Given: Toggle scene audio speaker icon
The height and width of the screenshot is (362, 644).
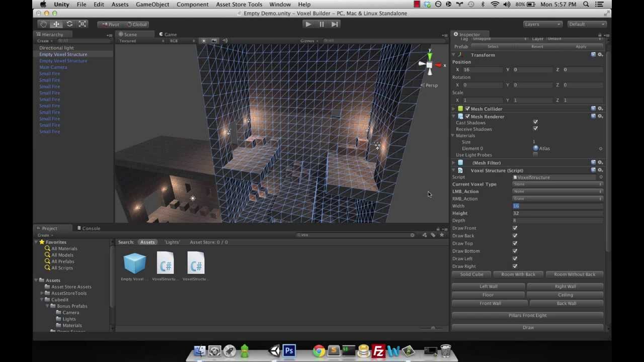Looking at the screenshot, I should [225, 41].
